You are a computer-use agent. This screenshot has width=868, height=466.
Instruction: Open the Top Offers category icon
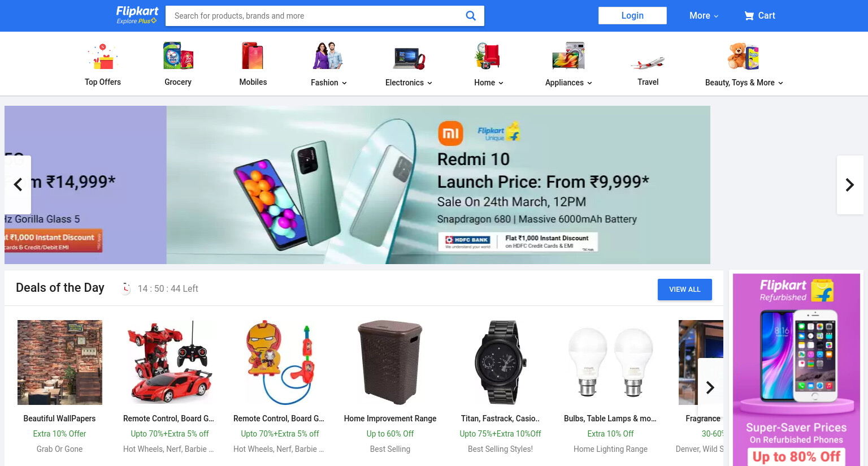[x=103, y=56]
